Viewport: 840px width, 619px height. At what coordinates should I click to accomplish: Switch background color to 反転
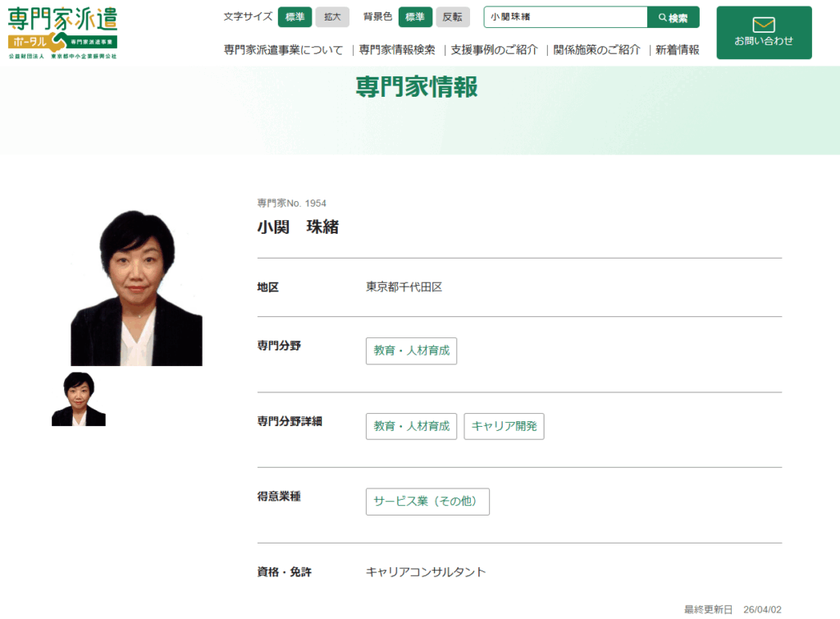pos(453,17)
